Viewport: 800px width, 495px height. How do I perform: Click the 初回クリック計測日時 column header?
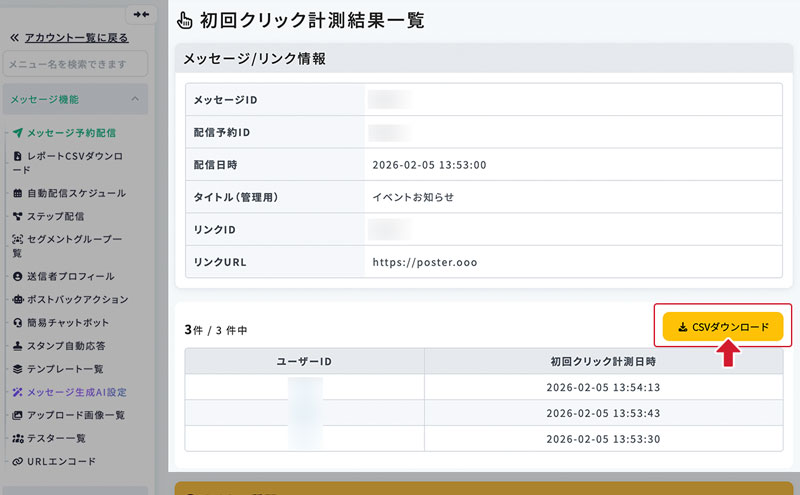click(x=603, y=361)
